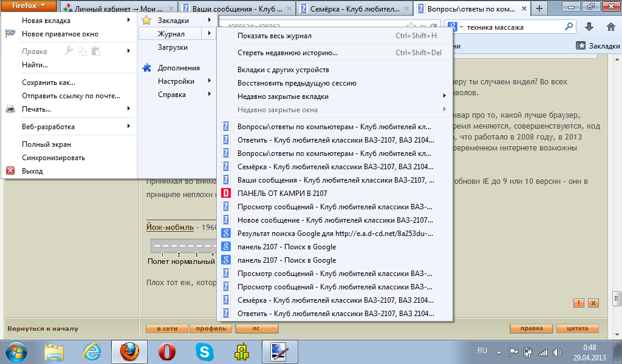Click 'Вернуться к началу' link
Image resolution: width=622 pixels, height=364 pixels.
[x=43, y=328]
